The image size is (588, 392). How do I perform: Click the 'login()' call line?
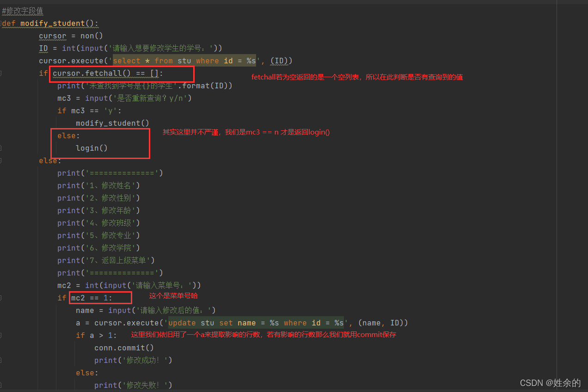[92, 148]
